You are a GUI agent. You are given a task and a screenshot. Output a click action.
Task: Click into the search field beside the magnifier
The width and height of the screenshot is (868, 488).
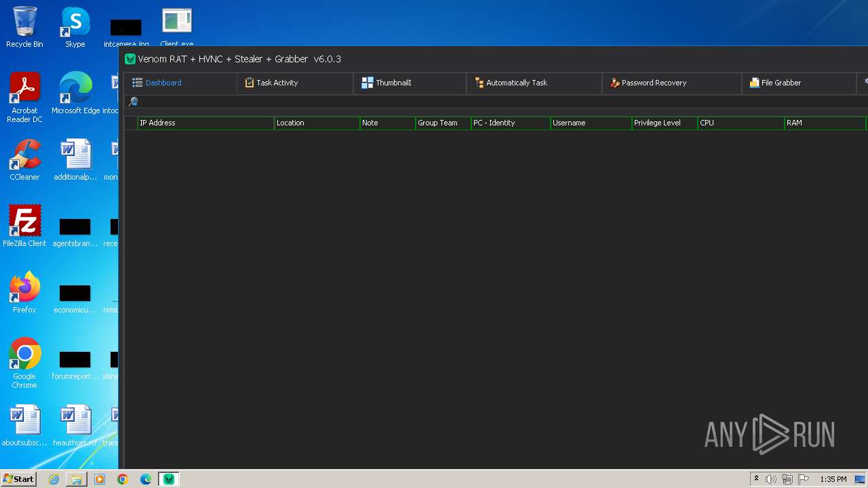pyautogui.click(x=502, y=102)
